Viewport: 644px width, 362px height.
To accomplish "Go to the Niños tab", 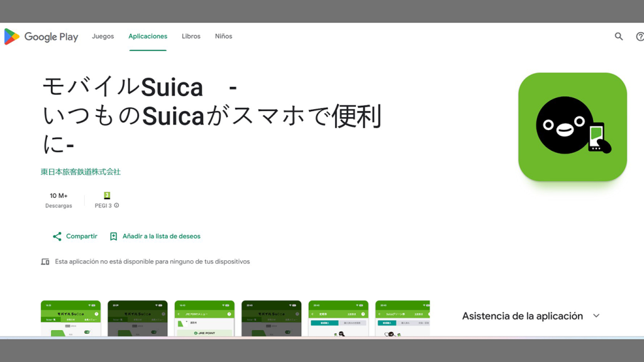I will 223,36.
